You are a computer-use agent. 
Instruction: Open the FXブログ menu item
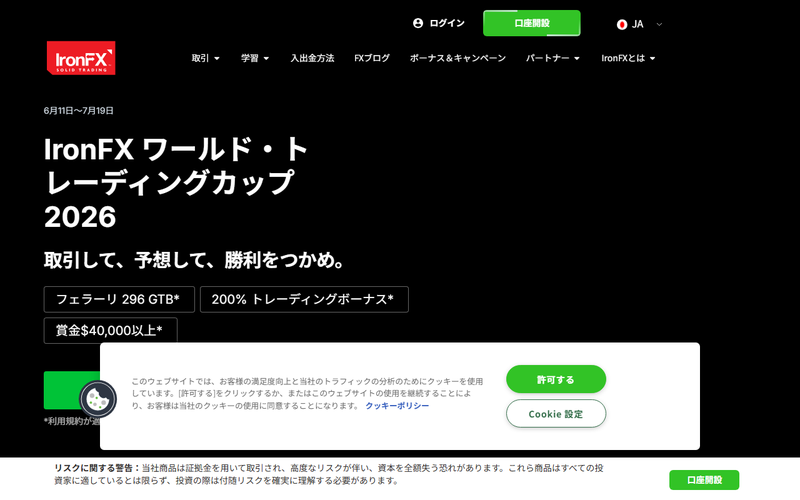372,58
